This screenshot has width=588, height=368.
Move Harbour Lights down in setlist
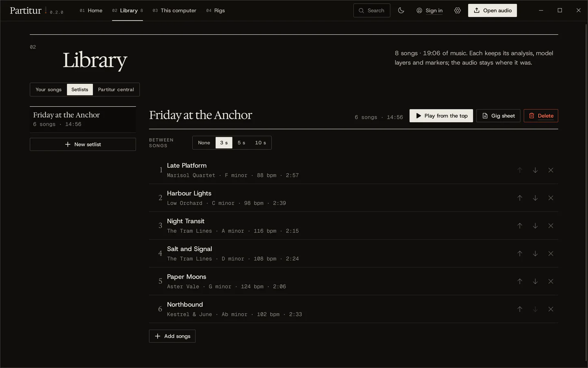[x=535, y=198]
